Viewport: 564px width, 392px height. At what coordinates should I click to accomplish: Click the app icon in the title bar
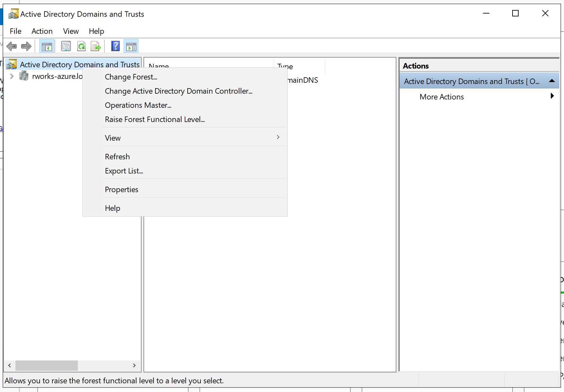click(13, 14)
